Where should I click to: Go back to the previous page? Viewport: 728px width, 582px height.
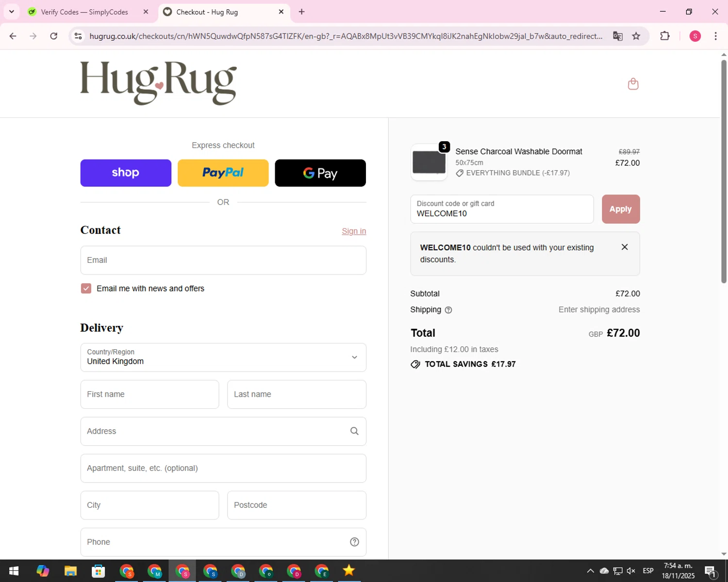13,36
